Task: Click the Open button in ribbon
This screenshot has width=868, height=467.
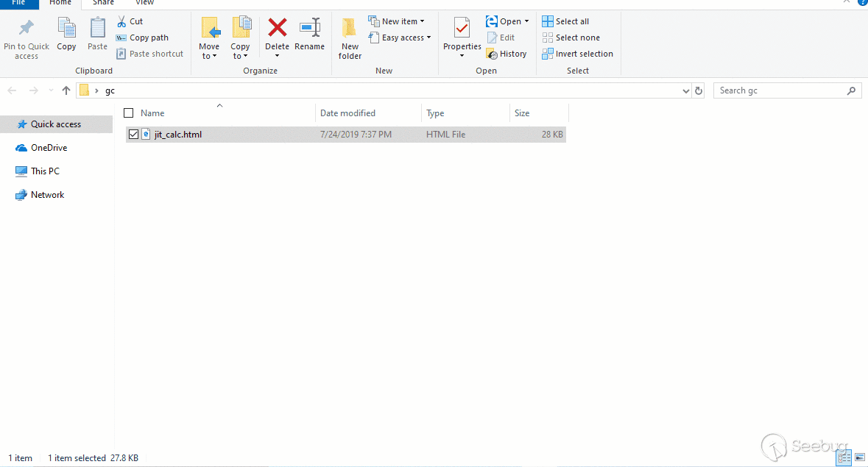Action: click(503, 21)
